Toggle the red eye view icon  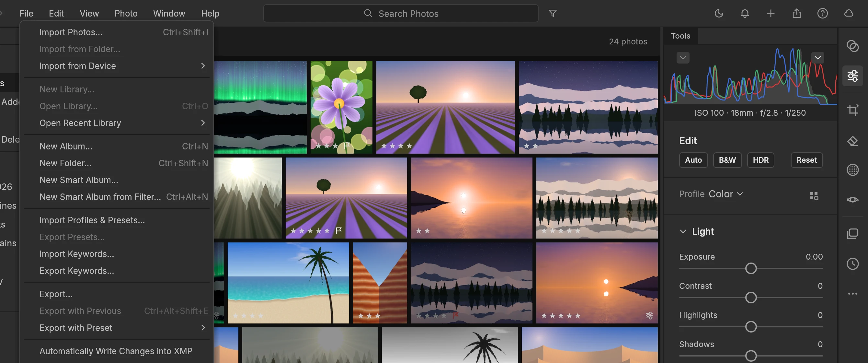point(852,200)
